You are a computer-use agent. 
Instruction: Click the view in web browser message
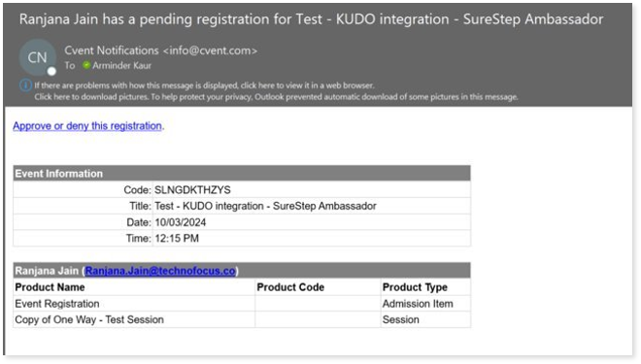tap(204, 85)
